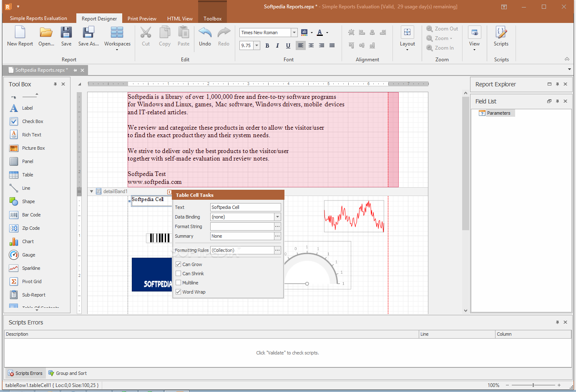Switch to the HTML View tab
The image size is (576, 392).
pyautogui.click(x=180, y=19)
